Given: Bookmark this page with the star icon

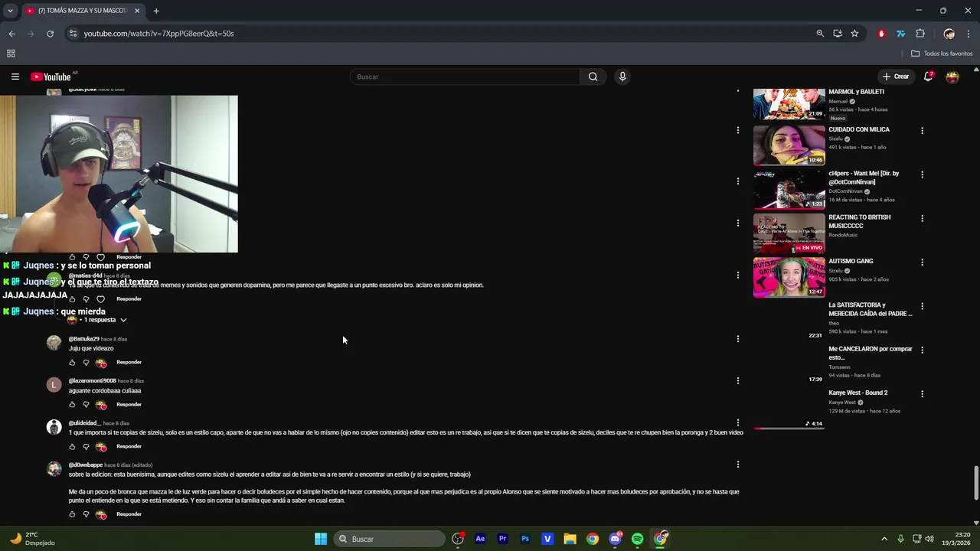Looking at the screenshot, I should click(854, 34).
